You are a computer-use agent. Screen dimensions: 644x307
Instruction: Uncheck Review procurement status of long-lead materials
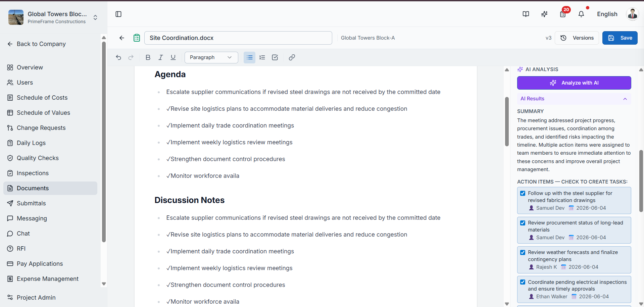click(x=523, y=223)
